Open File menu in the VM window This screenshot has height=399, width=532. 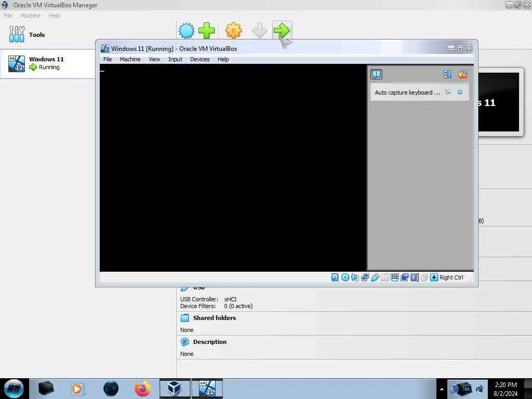108,59
